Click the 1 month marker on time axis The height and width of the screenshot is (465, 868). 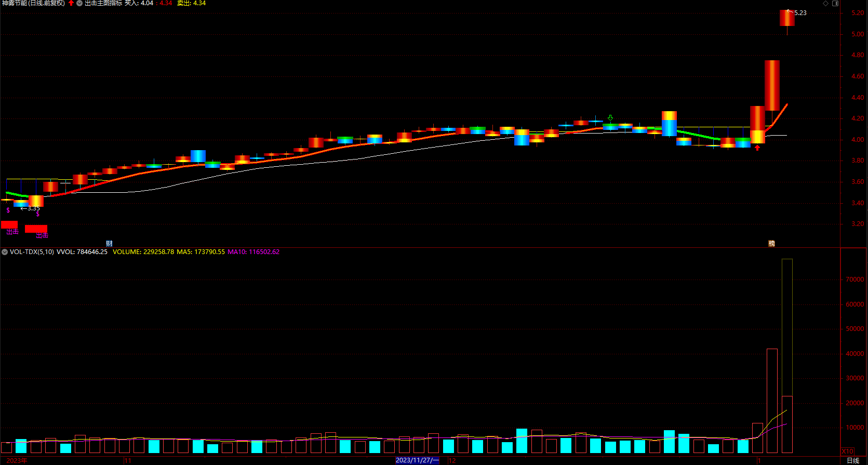759,461
